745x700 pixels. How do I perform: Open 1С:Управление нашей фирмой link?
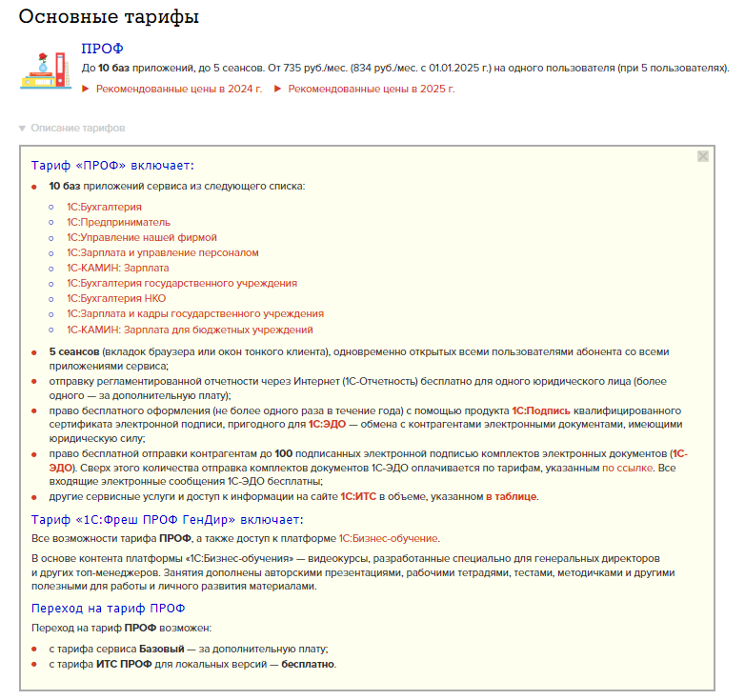point(142,237)
